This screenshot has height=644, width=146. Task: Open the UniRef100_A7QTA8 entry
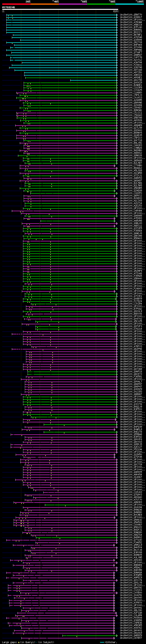pos(131,37)
